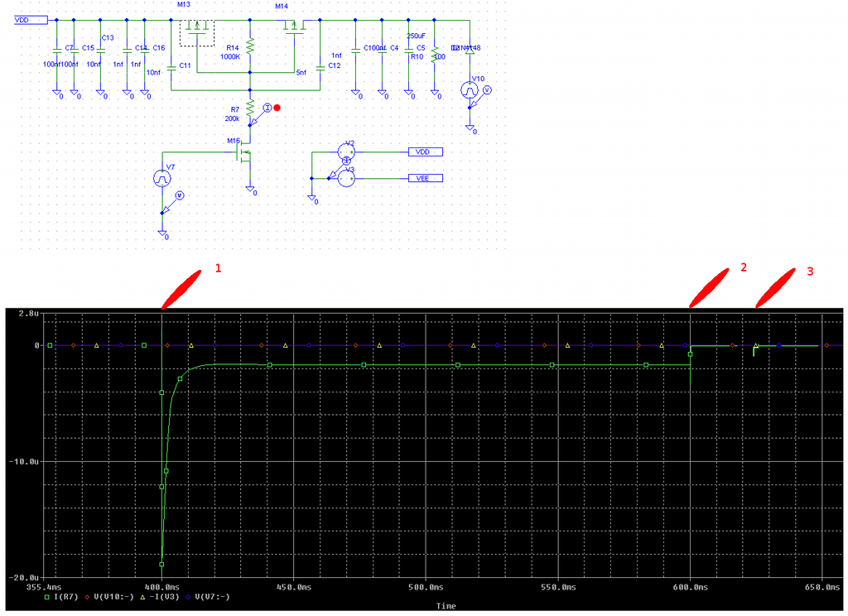Select the I(R7) trace in legend

(x=61, y=596)
